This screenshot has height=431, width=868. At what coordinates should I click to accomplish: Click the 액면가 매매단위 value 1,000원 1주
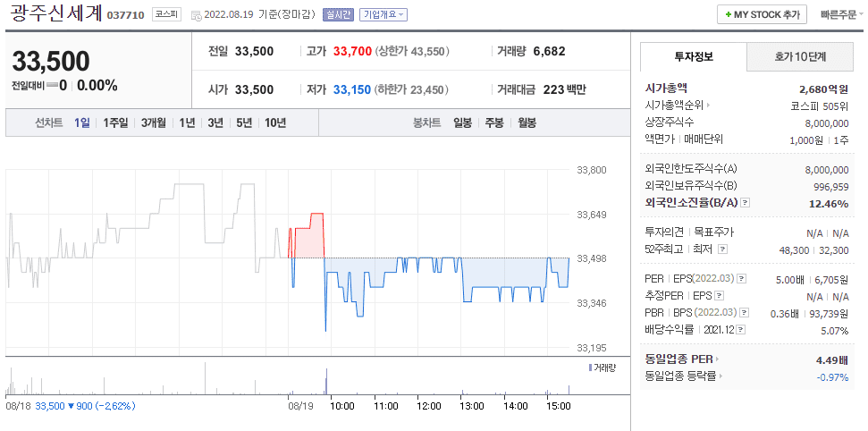pyautogui.click(x=819, y=139)
